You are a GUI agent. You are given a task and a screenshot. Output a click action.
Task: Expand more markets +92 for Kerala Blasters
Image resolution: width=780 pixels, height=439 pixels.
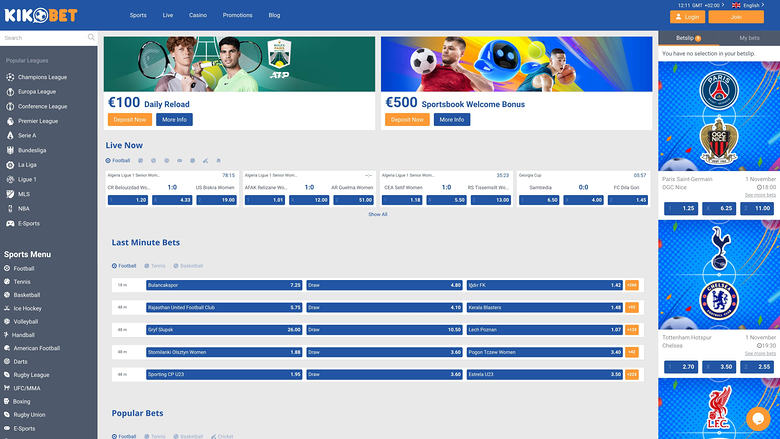[632, 307]
